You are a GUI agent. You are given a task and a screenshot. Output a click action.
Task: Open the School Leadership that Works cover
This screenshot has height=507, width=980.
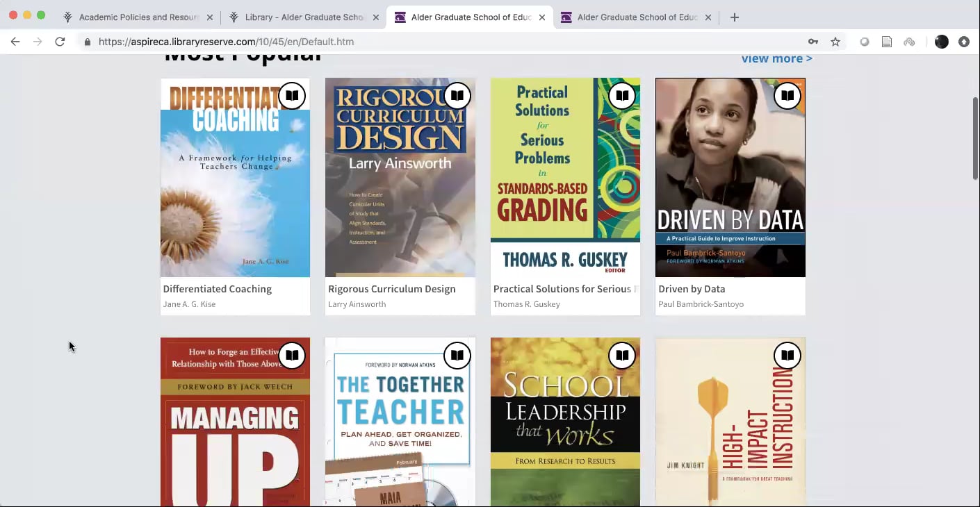point(565,422)
